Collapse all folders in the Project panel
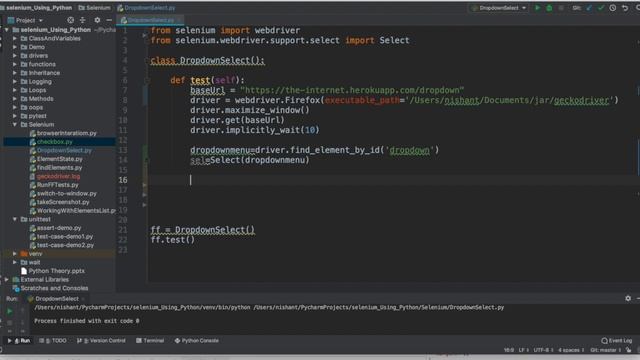 pos(83,20)
